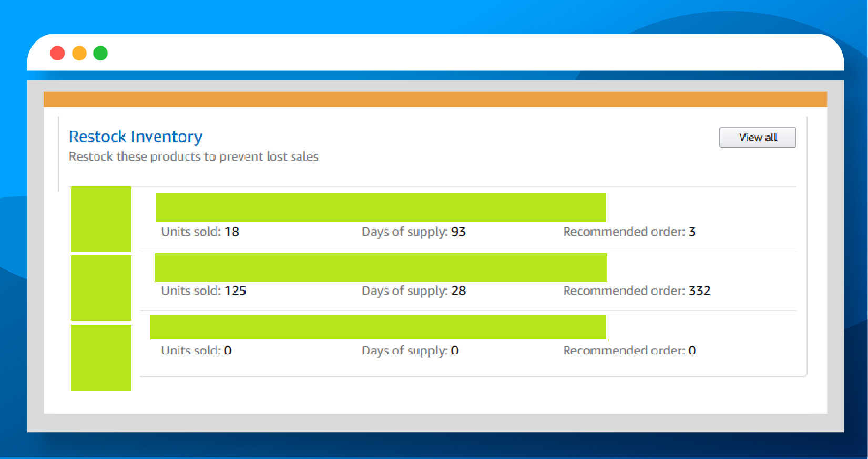Image resolution: width=868 pixels, height=459 pixels.
Task: Click the Recommended order: 3 text
Action: pos(629,232)
